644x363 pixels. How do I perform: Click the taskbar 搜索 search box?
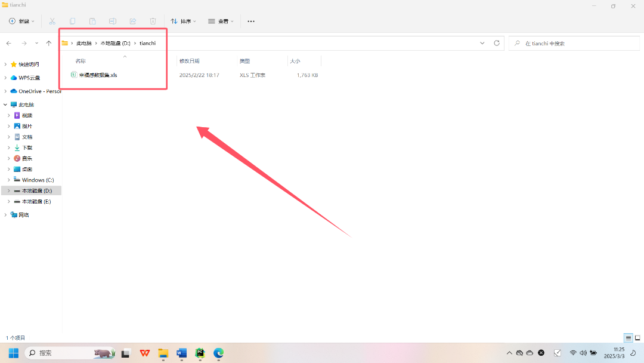70,353
